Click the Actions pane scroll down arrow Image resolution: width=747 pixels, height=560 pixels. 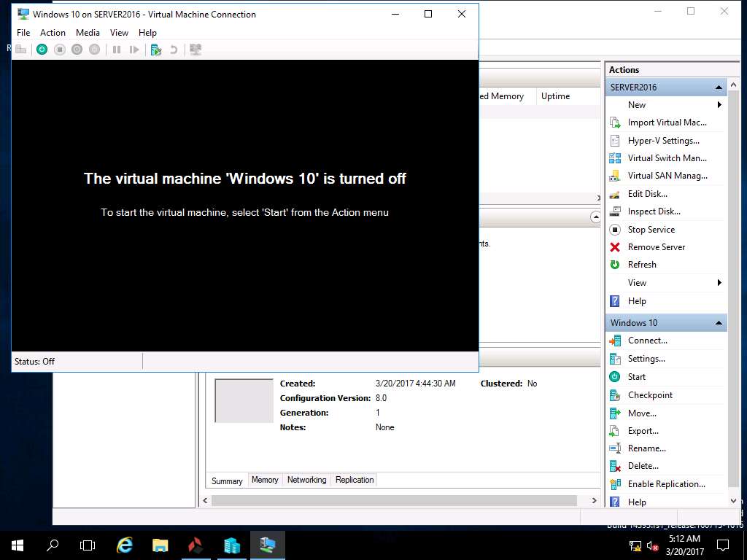(734, 501)
